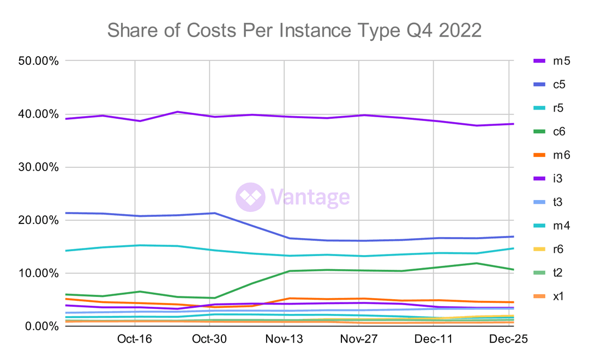
Task: Select the t3 legend label
Action: (x=558, y=202)
